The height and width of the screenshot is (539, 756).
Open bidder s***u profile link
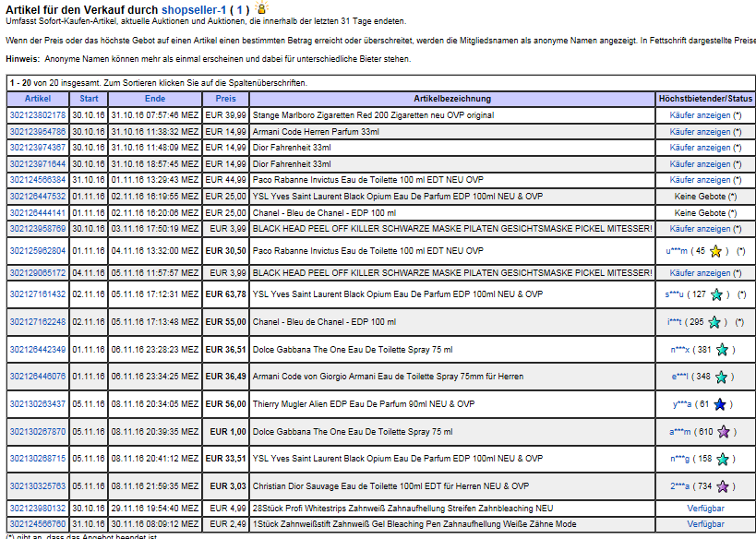pyautogui.click(x=674, y=294)
